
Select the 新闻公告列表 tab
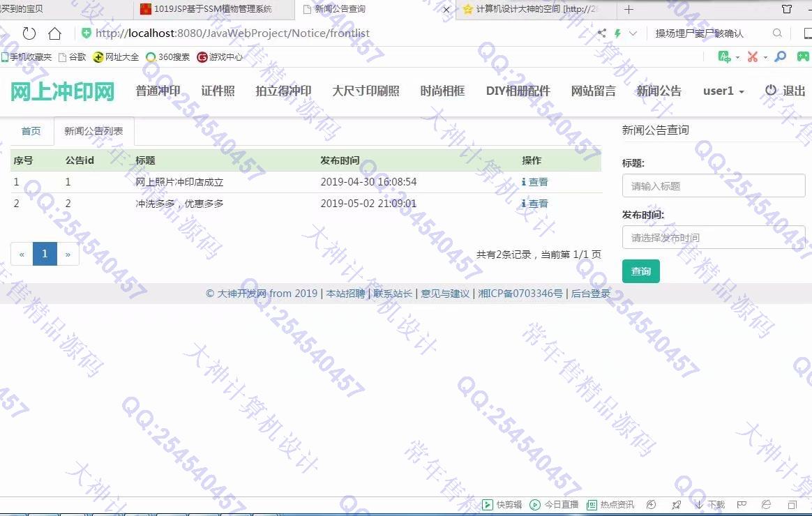(93, 132)
